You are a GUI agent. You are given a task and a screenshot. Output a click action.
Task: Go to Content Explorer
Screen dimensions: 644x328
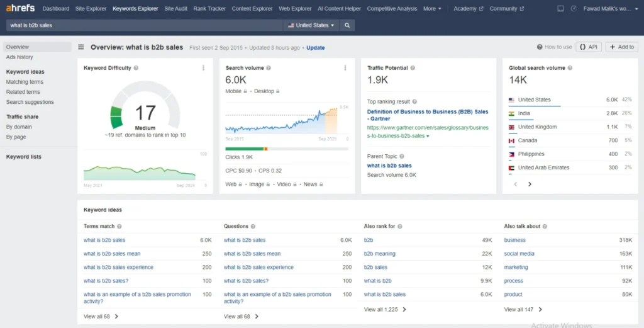coord(252,8)
